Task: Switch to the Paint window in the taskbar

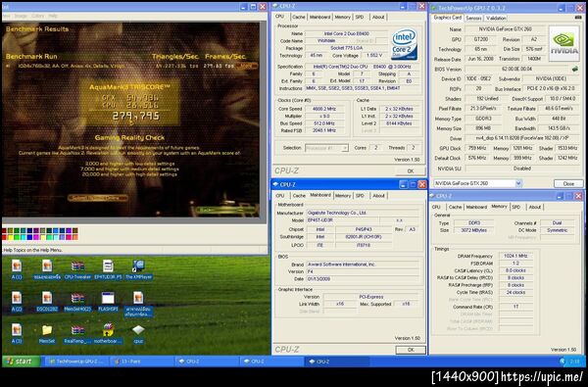Action: [x=142, y=362]
